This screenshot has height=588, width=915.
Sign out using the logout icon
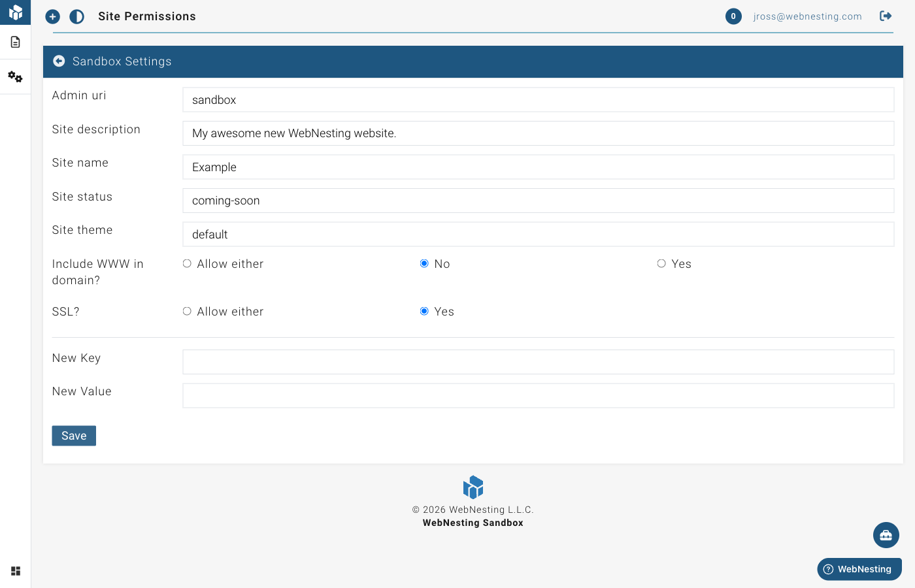pos(886,16)
